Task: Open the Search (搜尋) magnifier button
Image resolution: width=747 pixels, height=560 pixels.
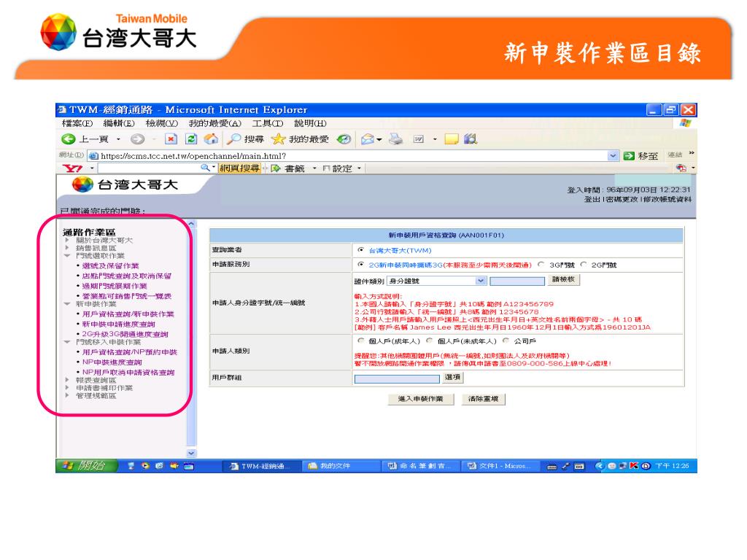Action: pos(245,139)
